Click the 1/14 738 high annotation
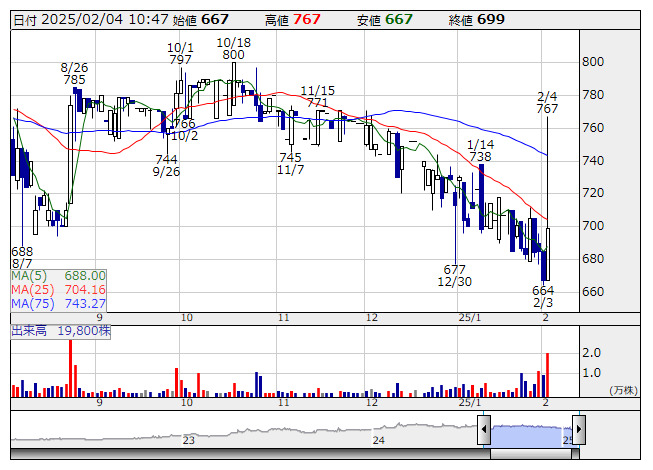 (481, 151)
